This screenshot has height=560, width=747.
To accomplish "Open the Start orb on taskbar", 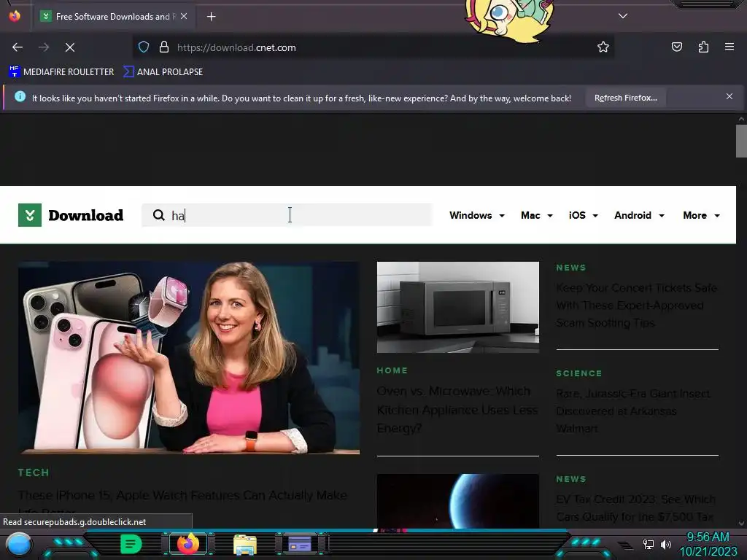I will click(19, 544).
